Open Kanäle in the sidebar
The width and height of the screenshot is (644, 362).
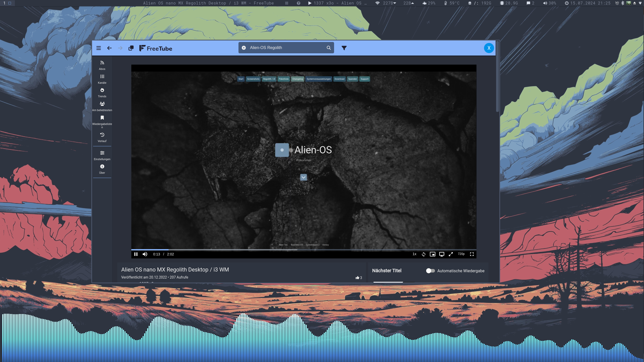pyautogui.click(x=102, y=79)
